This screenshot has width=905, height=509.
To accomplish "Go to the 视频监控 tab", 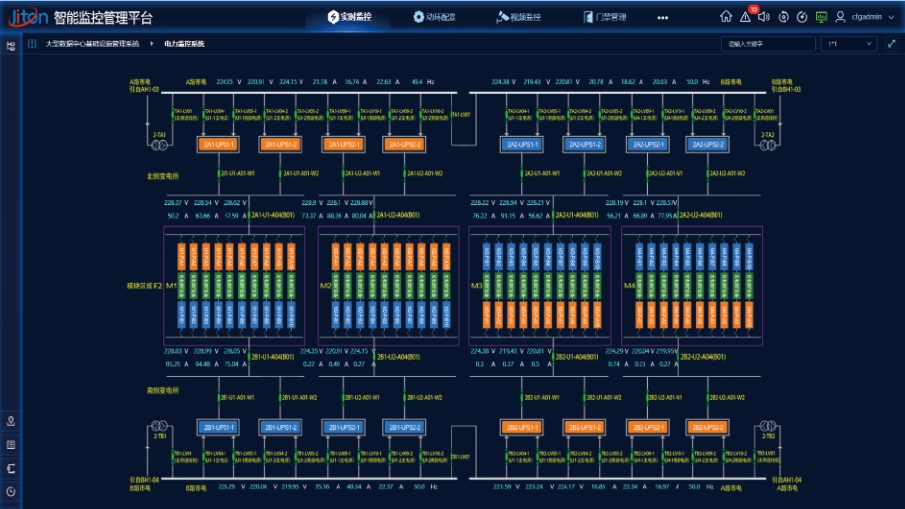I will click(x=518, y=17).
